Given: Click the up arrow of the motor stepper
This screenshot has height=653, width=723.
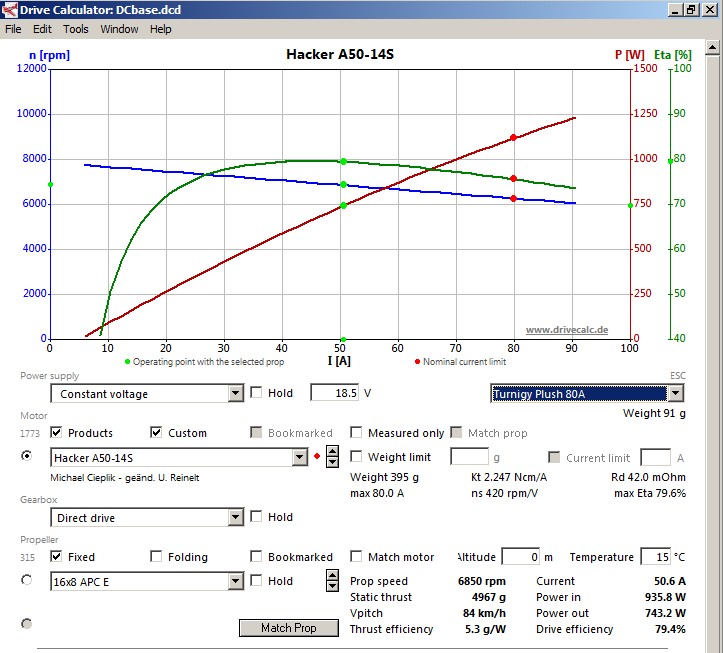Looking at the screenshot, I should (x=332, y=452).
